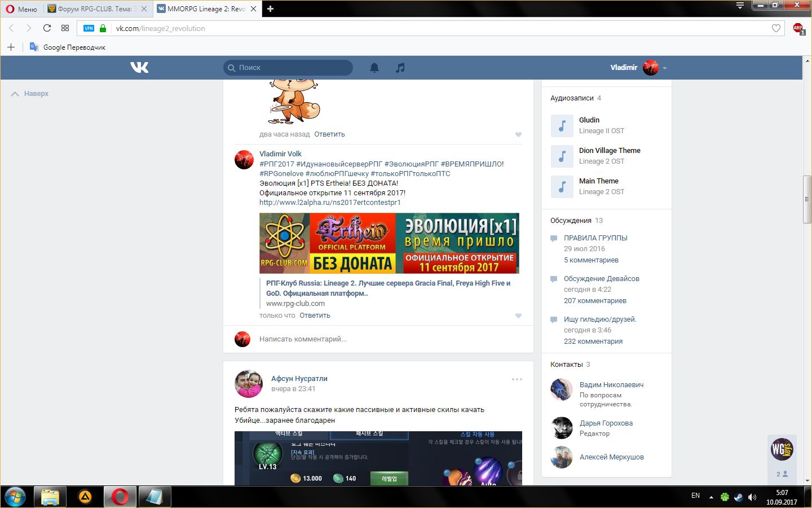812x508 pixels.
Task: Open the skills screenshot in Афсун's post
Action: [378, 458]
